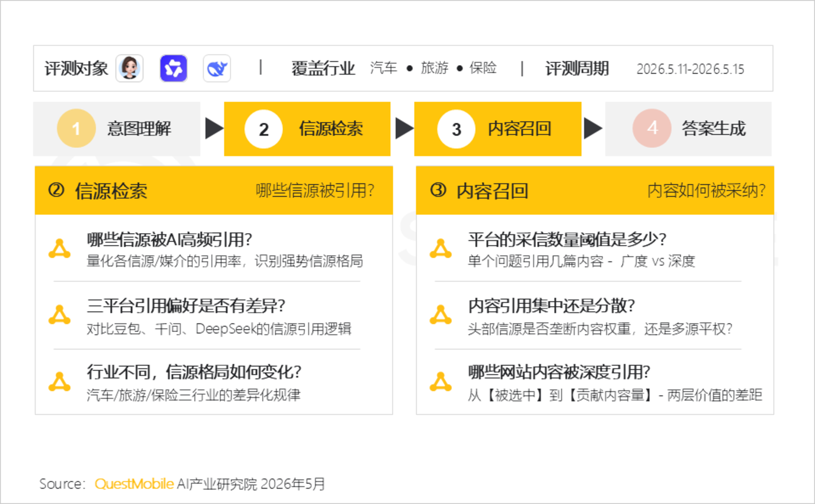Click the number 1 circle badge
This screenshot has height=504, width=815.
click(x=76, y=128)
